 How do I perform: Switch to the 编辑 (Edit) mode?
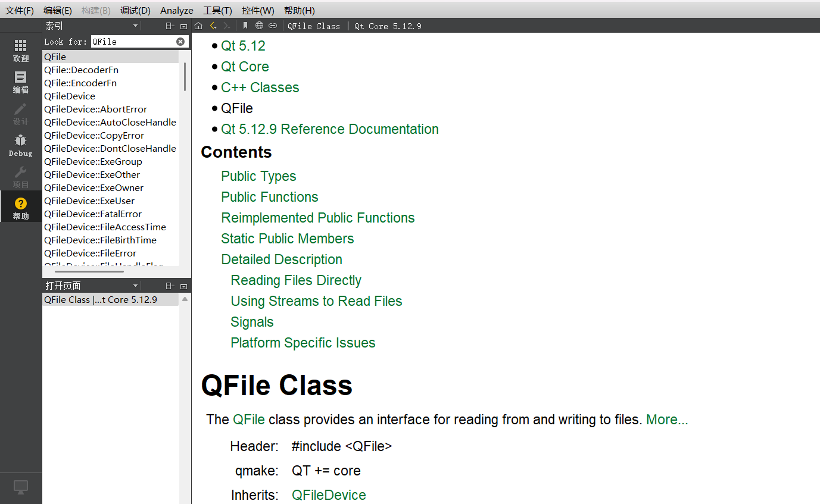[x=21, y=82]
